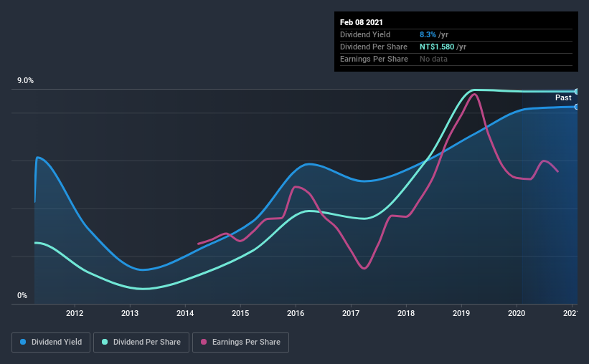This screenshot has width=589, height=364.
Task: Click the tooltip's Dividend Yield row label
Action: tap(365, 35)
